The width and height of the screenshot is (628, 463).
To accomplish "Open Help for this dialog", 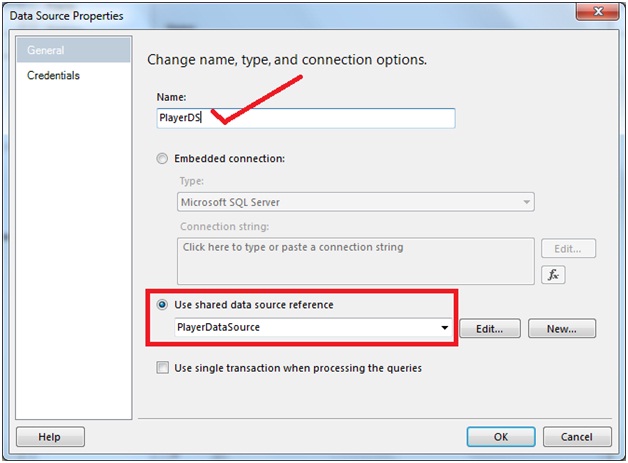I will click(x=50, y=437).
